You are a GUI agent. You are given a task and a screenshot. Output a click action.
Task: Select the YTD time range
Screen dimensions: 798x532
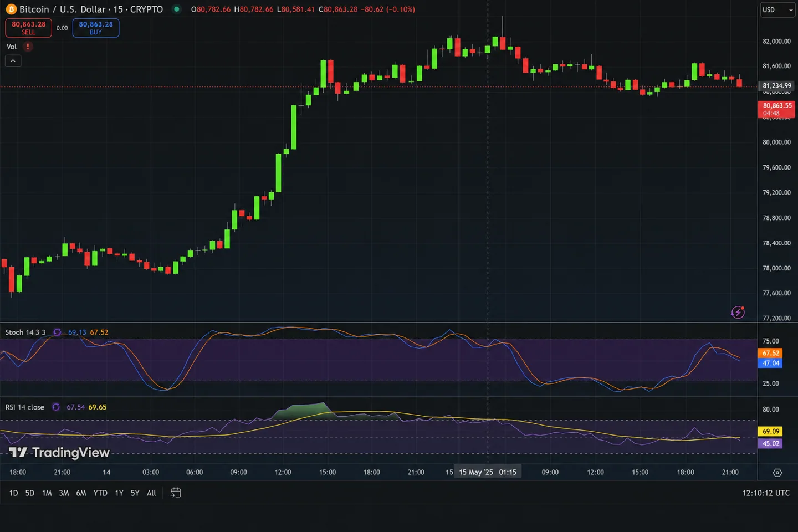(100, 493)
